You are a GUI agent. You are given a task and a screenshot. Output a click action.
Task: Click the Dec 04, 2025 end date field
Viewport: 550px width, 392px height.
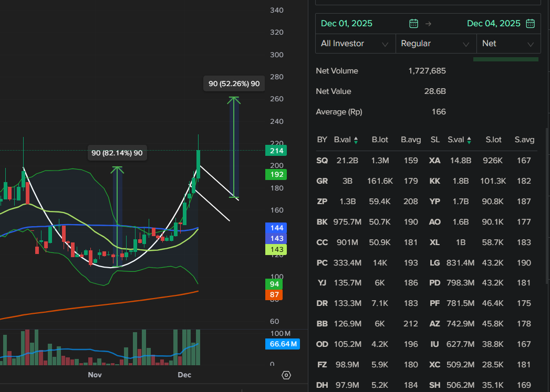click(x=493, y=24)
